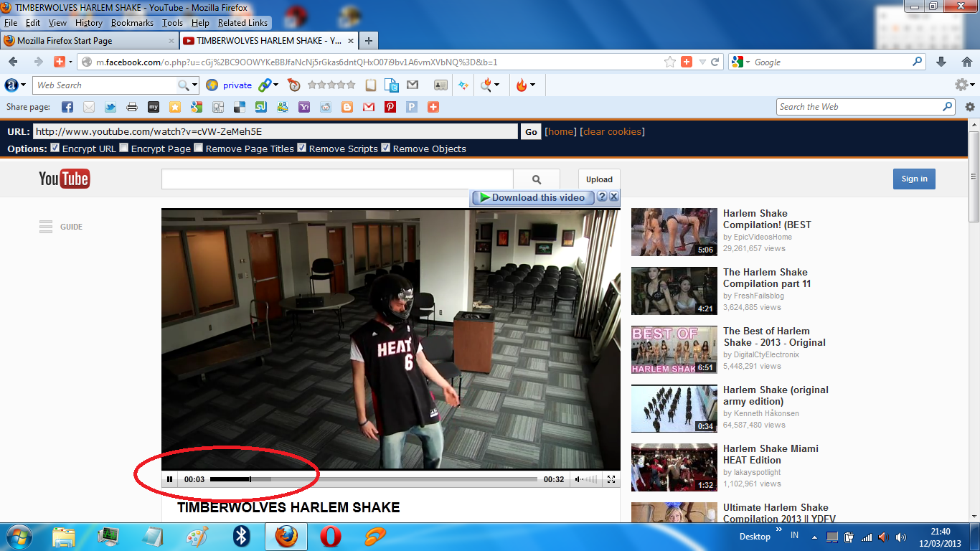Expand the YouTube GUIDE menu
Image resolution: width=980 pixels, height=551 pixels.
click(61, 227)
